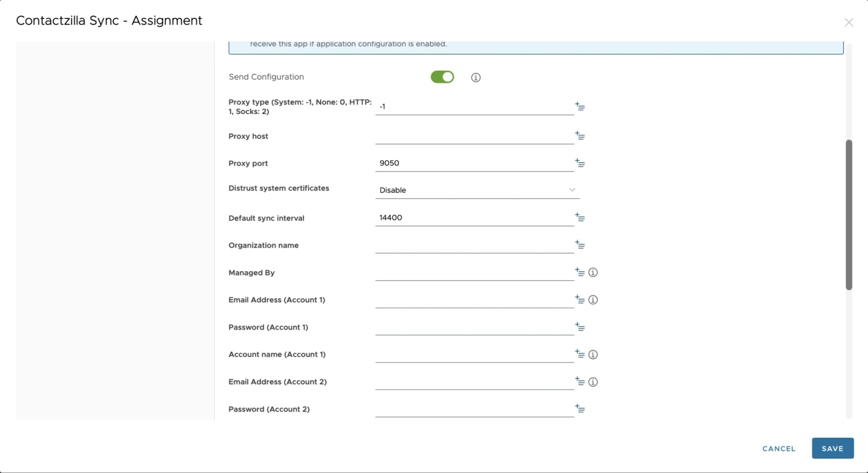This screenshot has width=868, height=473.
Task: Insert lookup value for Password (Account 1)
Action: (580, 327)
